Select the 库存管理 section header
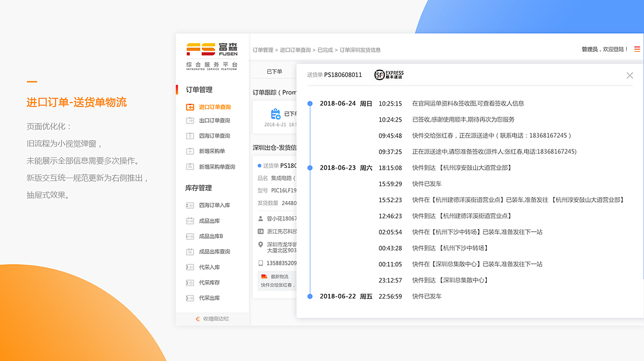Image resolution: width=644 pixels, height=361 pixels. click(198, 188)
